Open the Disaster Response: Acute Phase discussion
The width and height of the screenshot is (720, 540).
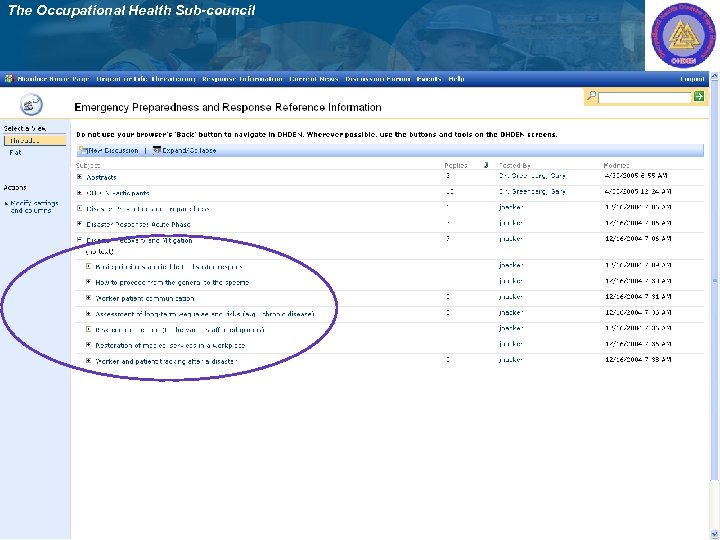[x=138, y=225]
